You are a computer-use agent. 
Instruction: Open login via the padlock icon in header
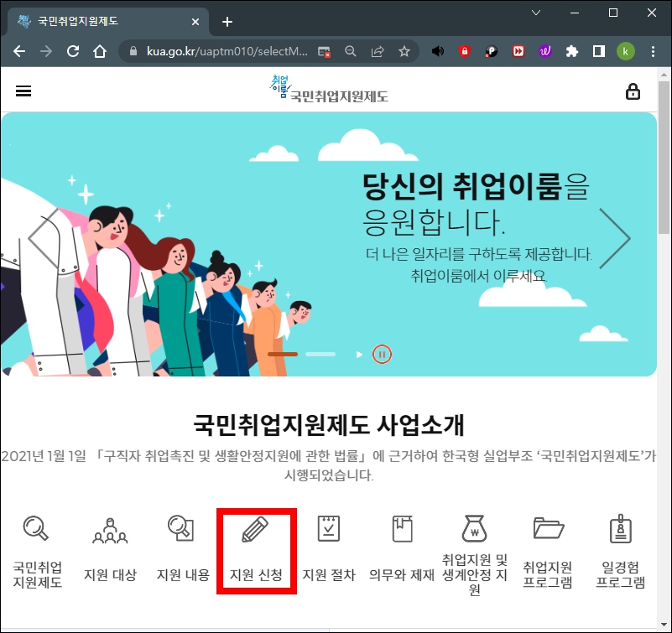click(x=633, y=91)
